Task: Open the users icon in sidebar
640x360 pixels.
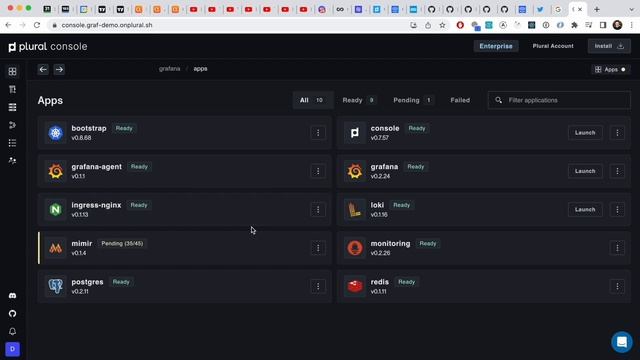Action: click(x=12, y=160)
